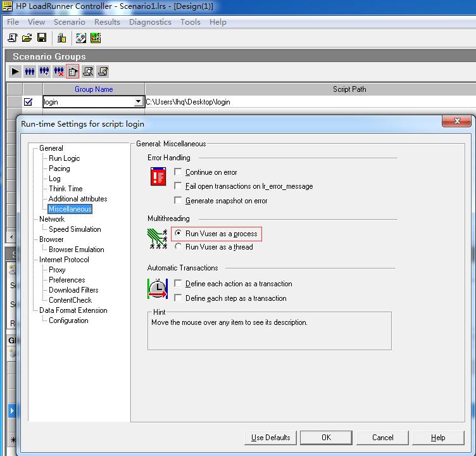Viewport: 476px width, 456px height.
Task: Select Browser Emulation tree item
Action: 77,250
